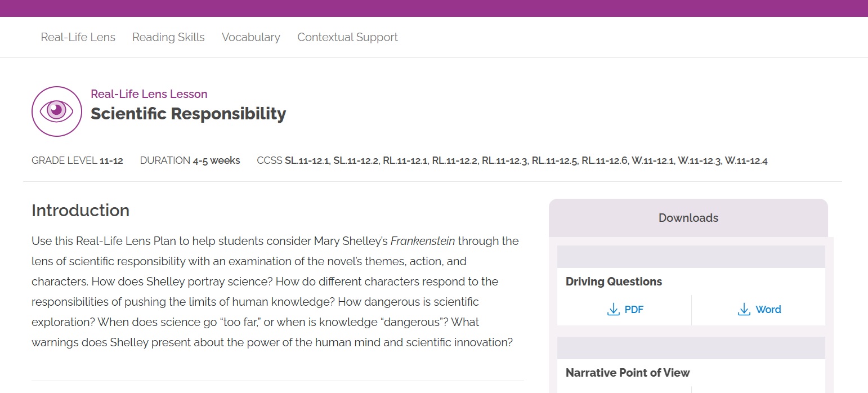Download Driving Questions as PDF
Image resolution: width=868 pixels, height=393 pixels.
pyautogui.click(x=633, y=310)
